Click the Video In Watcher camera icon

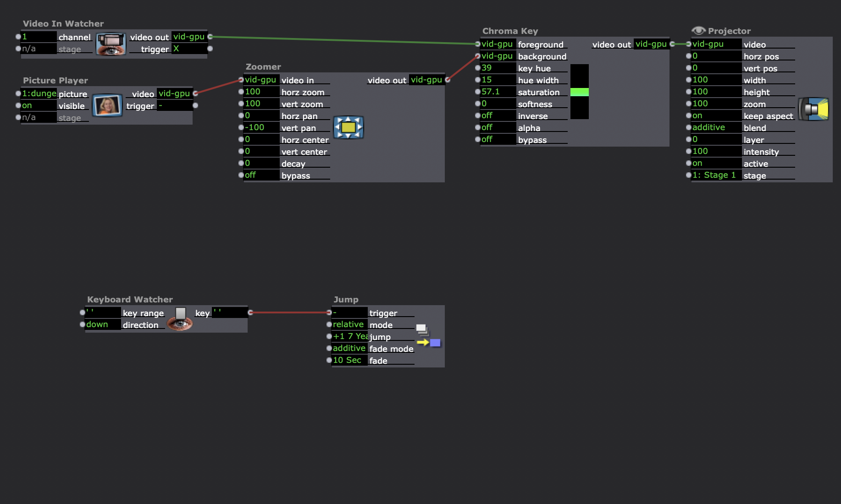[111, 44]
